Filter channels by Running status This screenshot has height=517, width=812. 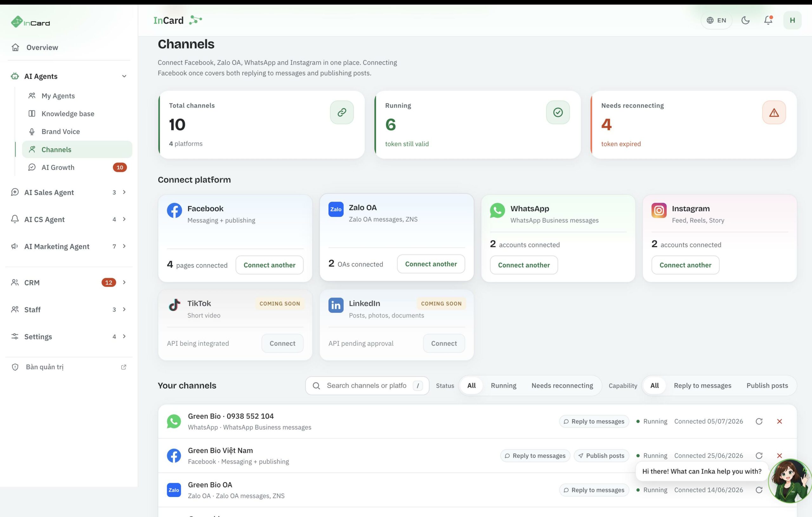pyautogui.click(x=503, y=385)
